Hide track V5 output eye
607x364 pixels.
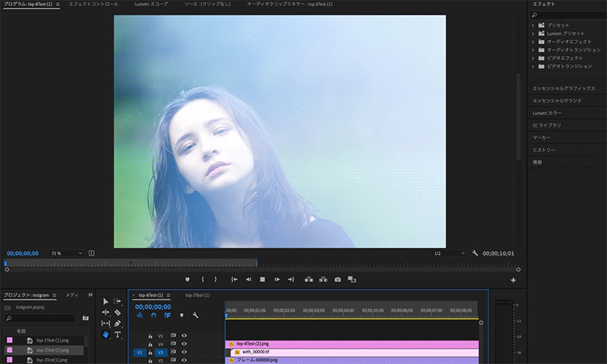pos(184,336)
